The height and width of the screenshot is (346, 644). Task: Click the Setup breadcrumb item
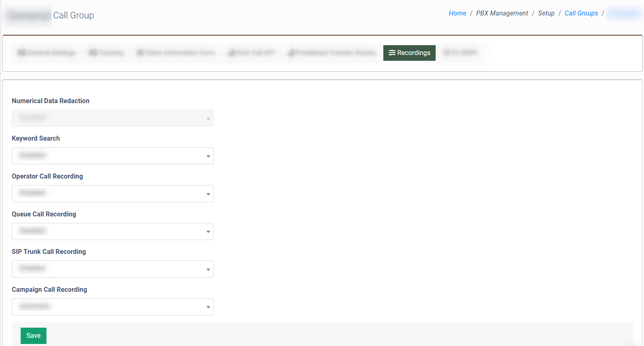point(546,13)
